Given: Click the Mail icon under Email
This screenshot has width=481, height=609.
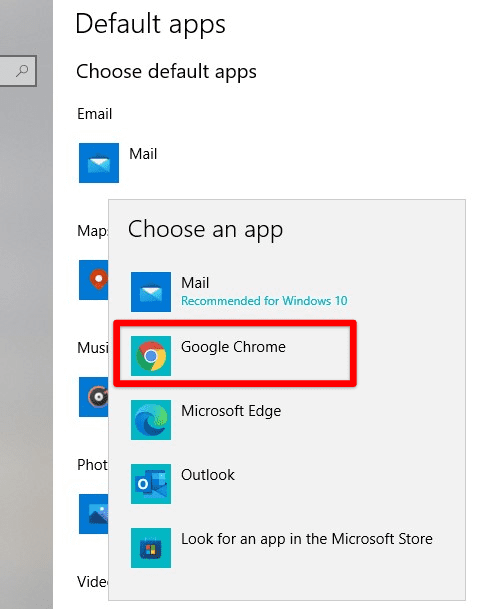Looking at the screenshot, I should [99, 163].
